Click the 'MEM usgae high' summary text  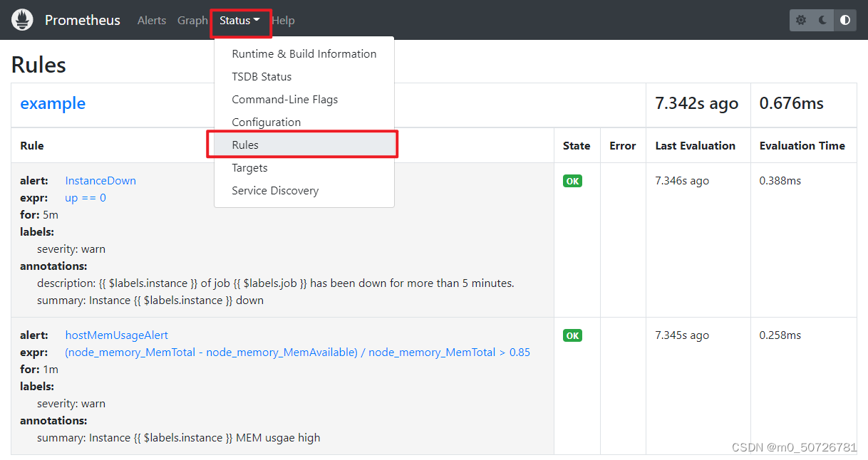point(179,438)
